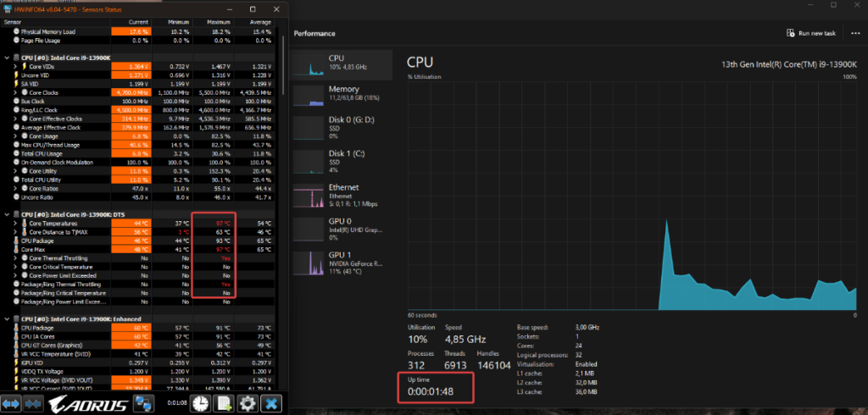This screenshot has width=868, height=415.
Task: Expand the Core Usage row
Action: pos(15,136)
